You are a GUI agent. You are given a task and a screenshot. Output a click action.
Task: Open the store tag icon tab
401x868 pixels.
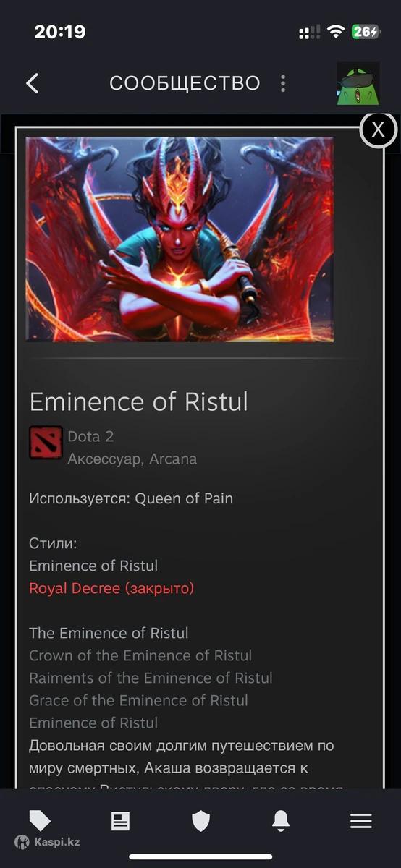coord(40,820)
